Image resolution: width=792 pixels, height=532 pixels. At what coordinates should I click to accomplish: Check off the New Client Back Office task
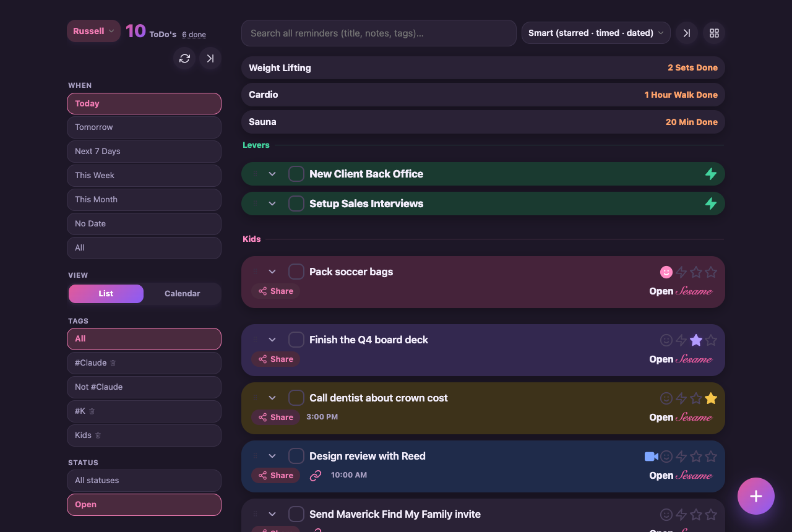[296, 174]
